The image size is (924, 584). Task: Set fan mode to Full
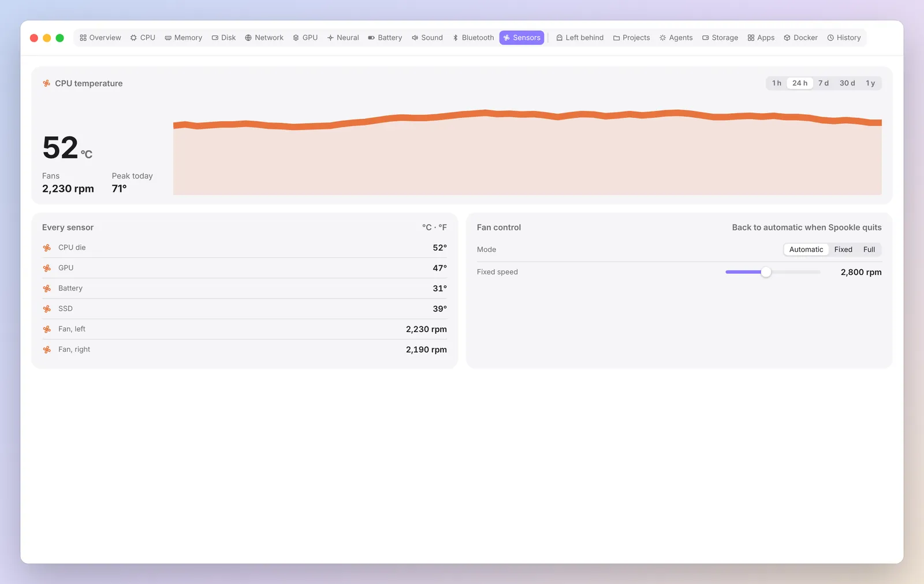[x=869, y=250]
